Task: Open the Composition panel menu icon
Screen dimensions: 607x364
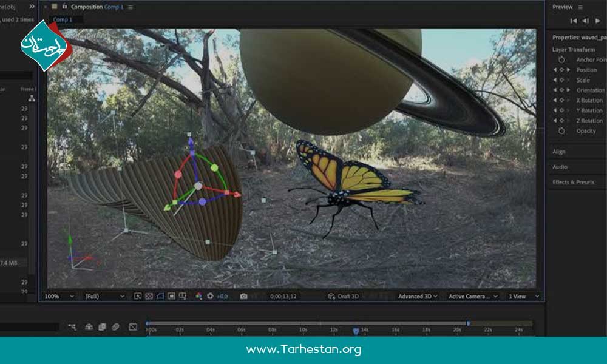Action: (x=131, y=7)
